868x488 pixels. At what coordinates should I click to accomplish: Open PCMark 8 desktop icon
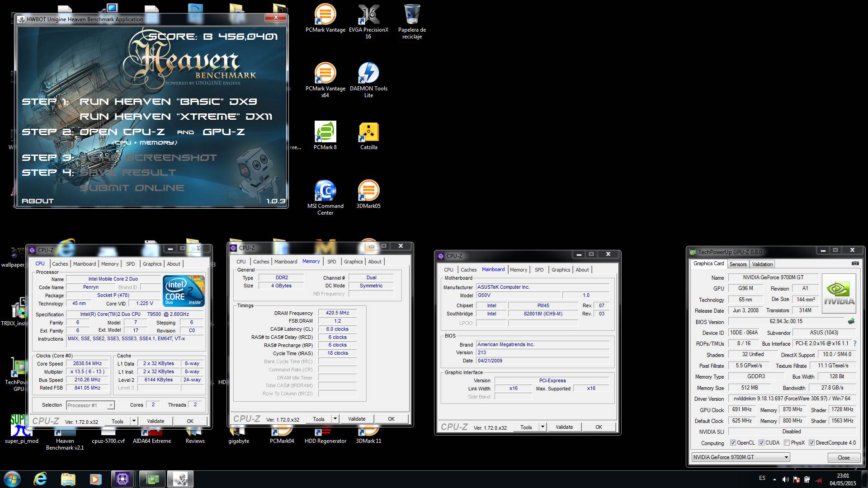pos(325,135)
